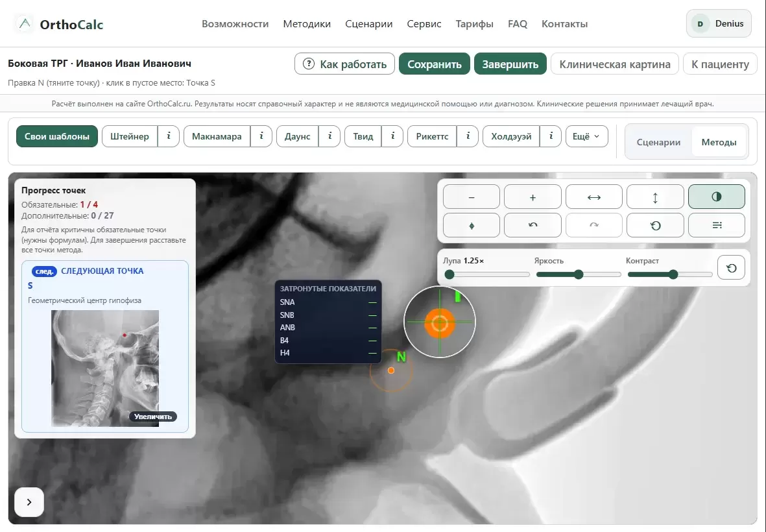766x532 pixels.
Task: Switch the view toggle to Сценарии
Action: point(658,142)
